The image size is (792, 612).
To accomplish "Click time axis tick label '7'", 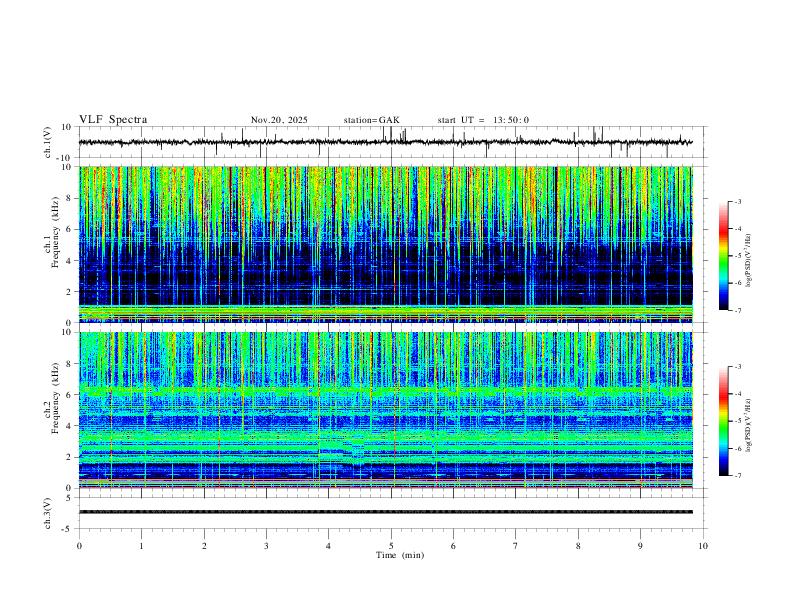I will 516,546.
